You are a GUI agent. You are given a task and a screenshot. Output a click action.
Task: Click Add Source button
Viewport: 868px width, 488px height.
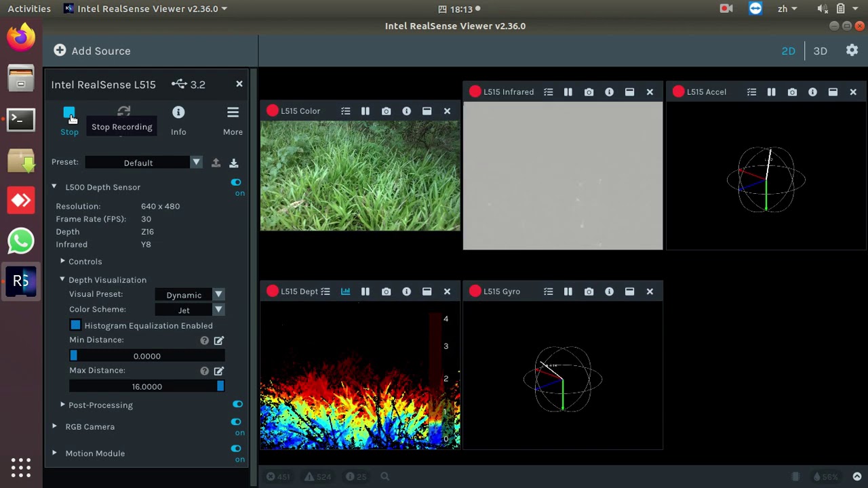(92, 51)
